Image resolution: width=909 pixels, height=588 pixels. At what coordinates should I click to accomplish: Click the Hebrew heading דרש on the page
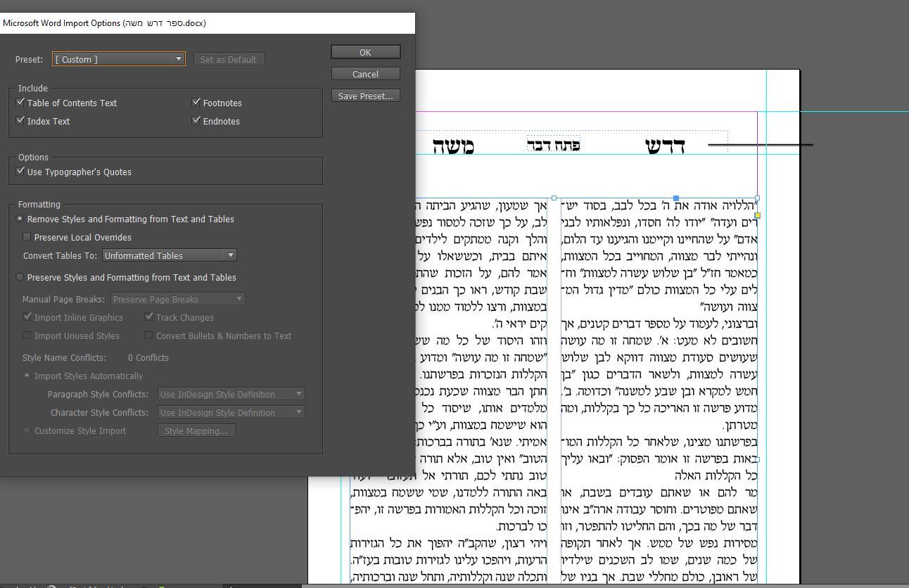pos(665,146)
